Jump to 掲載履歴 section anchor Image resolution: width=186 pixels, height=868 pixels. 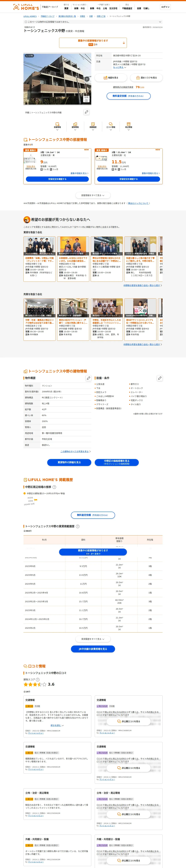click(x=93, y=126)
